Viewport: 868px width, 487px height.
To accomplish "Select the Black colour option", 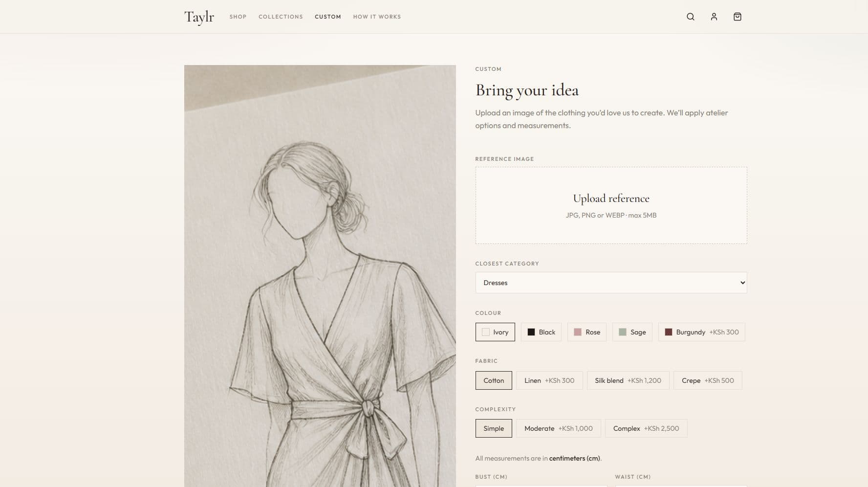I will point(541,332).
